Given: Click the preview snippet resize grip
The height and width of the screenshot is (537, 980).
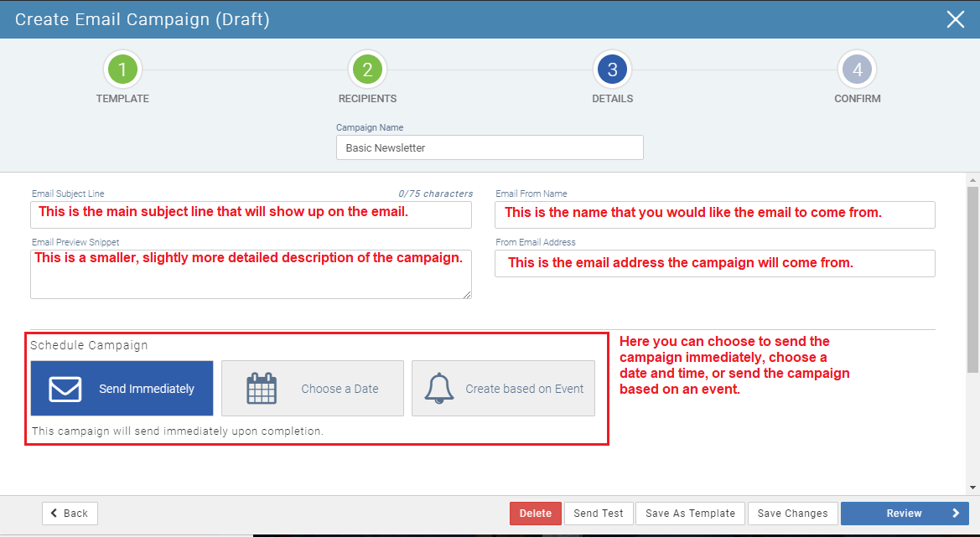Looking at the screenshot, I should pos(467,294).
